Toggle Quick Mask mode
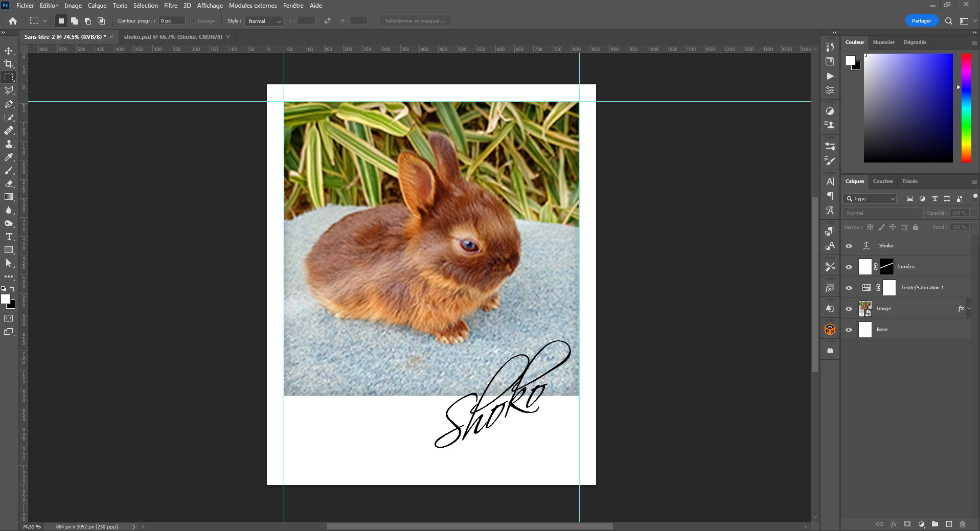980x531 pixels. (9, 318)
